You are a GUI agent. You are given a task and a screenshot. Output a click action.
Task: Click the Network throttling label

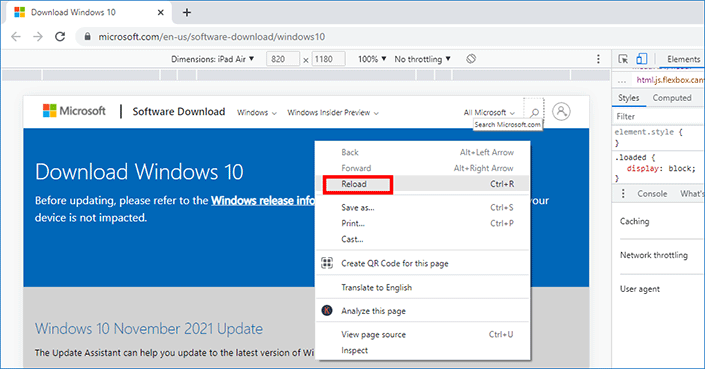pos(654,255)
